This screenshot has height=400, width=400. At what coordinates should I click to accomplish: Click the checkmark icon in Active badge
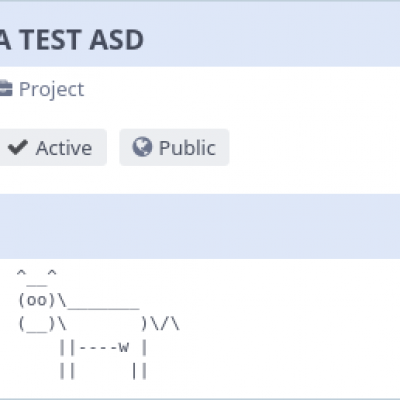(x=18, y=147)
